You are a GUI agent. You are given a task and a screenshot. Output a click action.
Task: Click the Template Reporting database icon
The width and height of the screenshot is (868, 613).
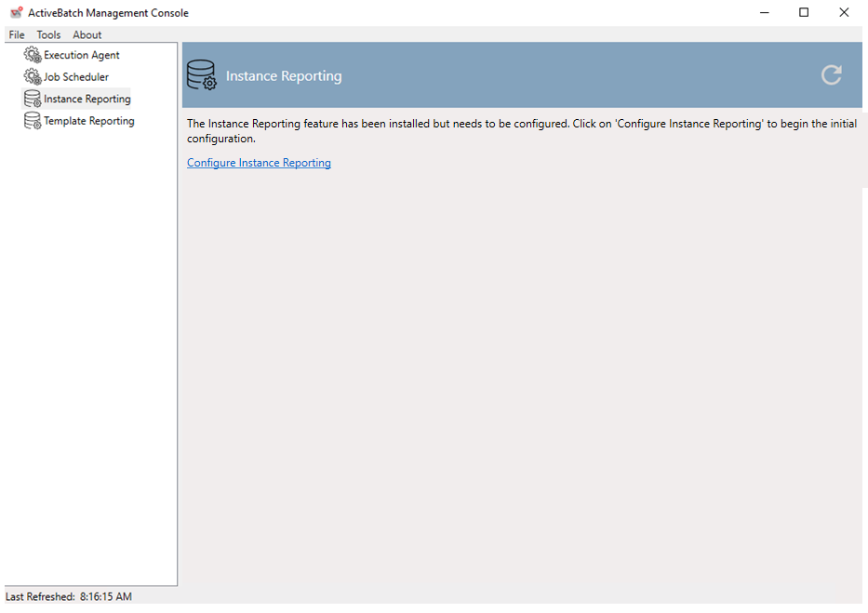32,120
